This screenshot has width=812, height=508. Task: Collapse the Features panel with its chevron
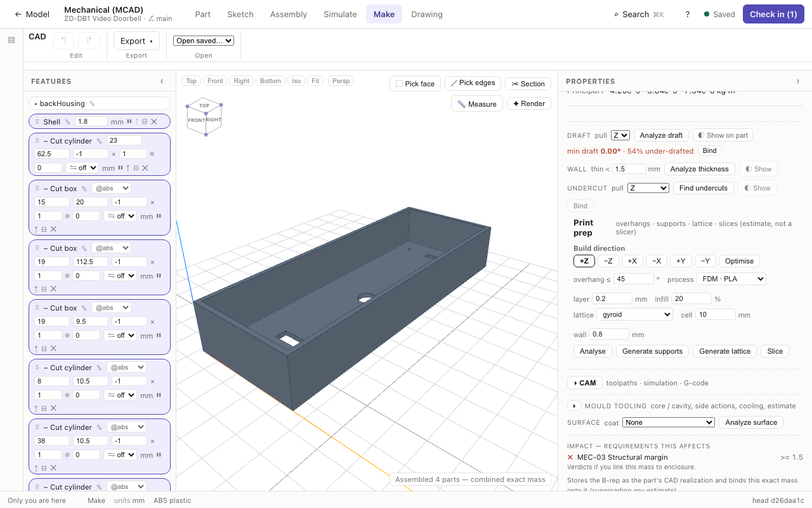tap(162, 81)
